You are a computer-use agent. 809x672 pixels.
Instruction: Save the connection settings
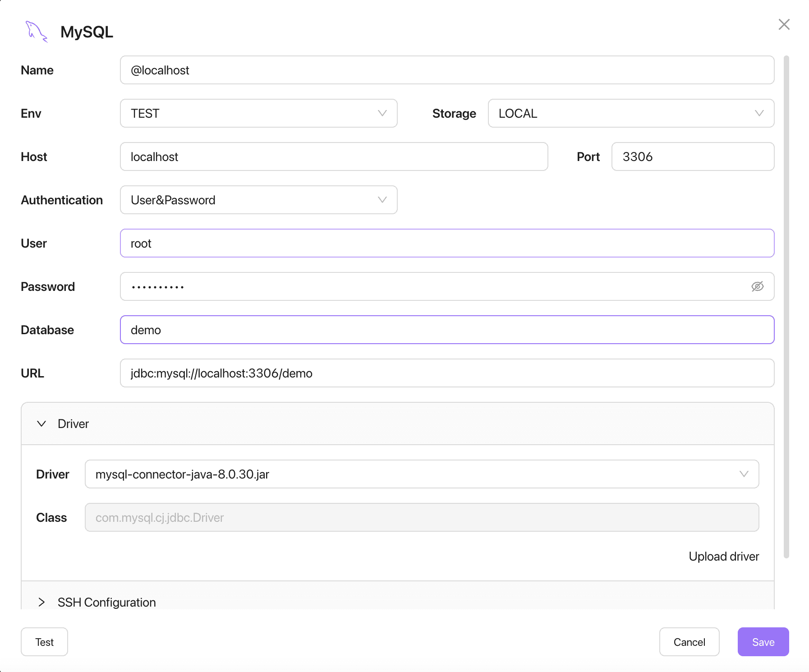pyautogui.click(x=763, y=642)
